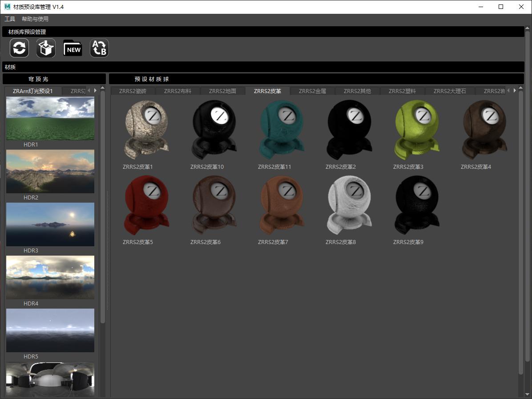Open the ZRRS2大理石 material tab

click(450, 91)
